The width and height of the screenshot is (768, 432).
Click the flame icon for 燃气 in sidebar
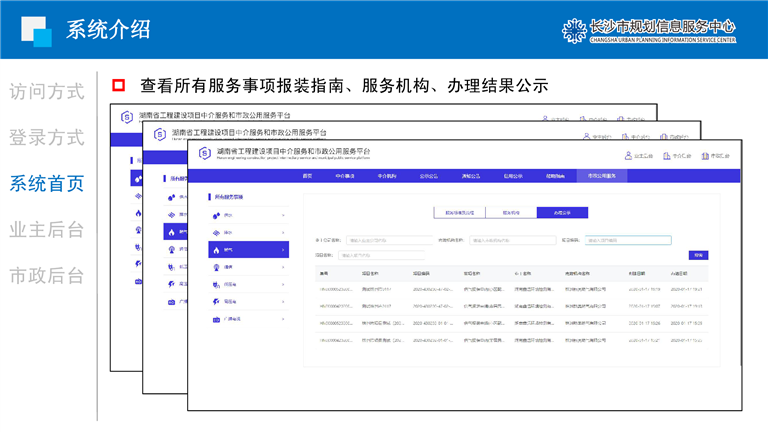click(216, 249)
